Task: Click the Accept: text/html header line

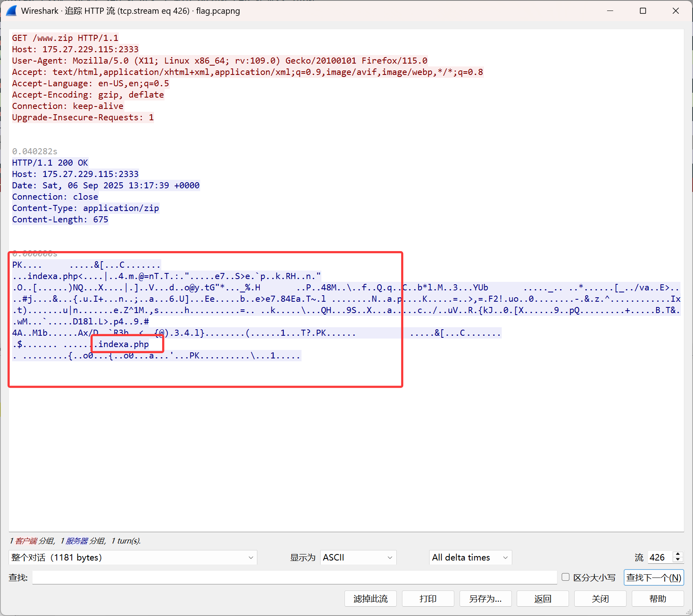Action: point(248,72)
